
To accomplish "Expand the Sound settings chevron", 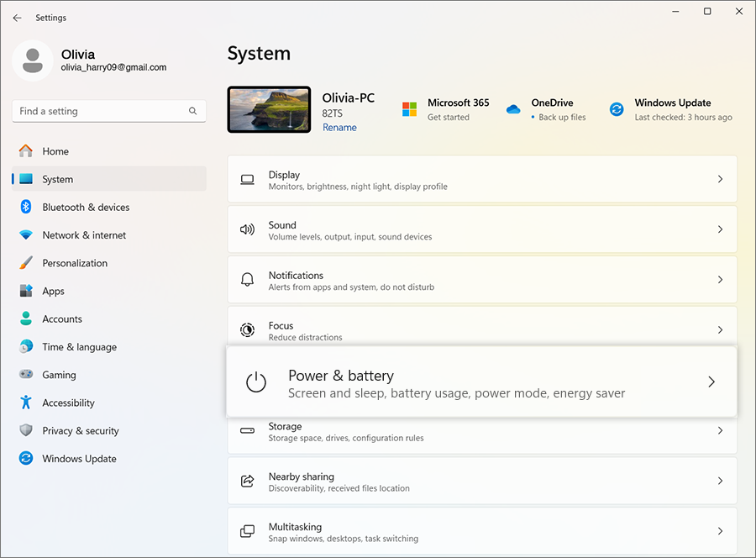I will point(720,229).
